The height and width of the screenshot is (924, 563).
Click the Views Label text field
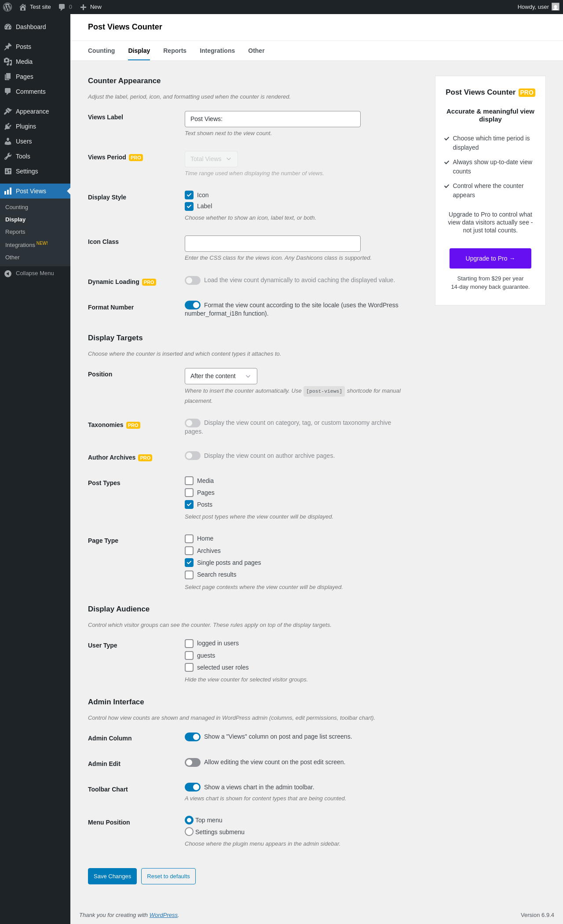273,119
